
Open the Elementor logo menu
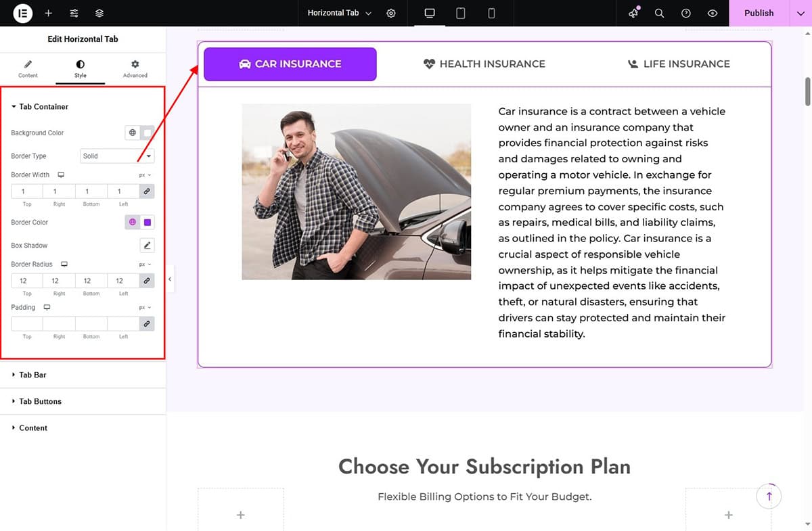pos(22,13)
